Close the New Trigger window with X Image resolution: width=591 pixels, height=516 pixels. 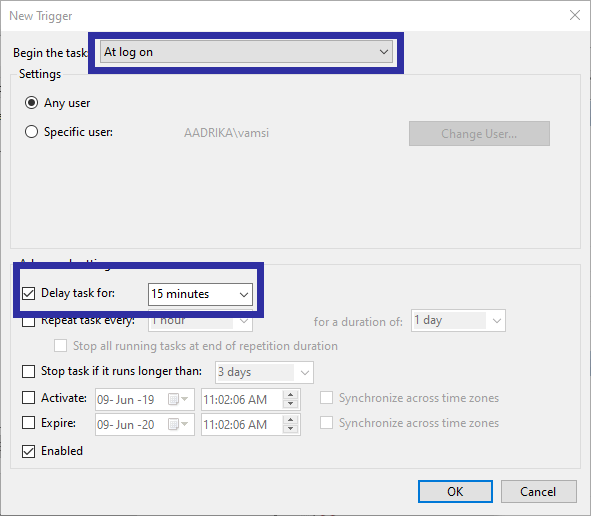pyautogui.click(x=575, y=15)
